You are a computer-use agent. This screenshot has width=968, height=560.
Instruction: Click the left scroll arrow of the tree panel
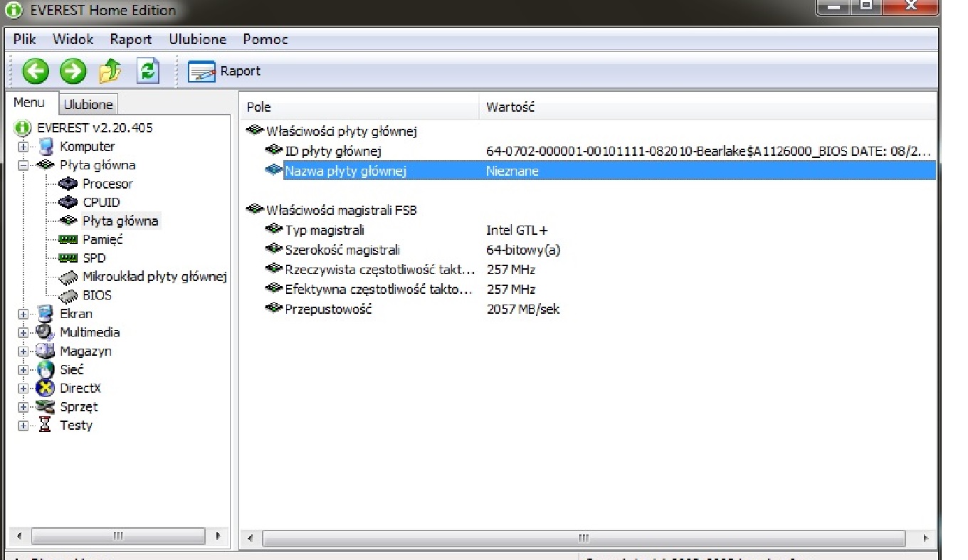coord(19,536)
